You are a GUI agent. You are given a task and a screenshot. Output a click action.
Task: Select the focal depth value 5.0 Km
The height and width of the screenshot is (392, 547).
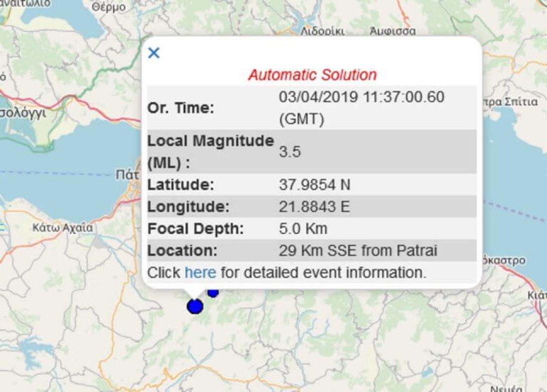[x=303, y=229]
